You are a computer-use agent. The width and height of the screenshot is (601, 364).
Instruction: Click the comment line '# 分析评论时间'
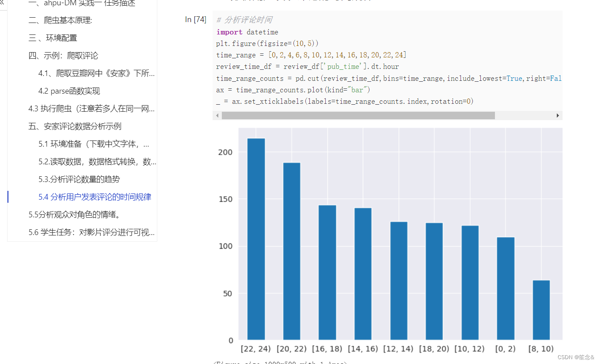(244, 20)
